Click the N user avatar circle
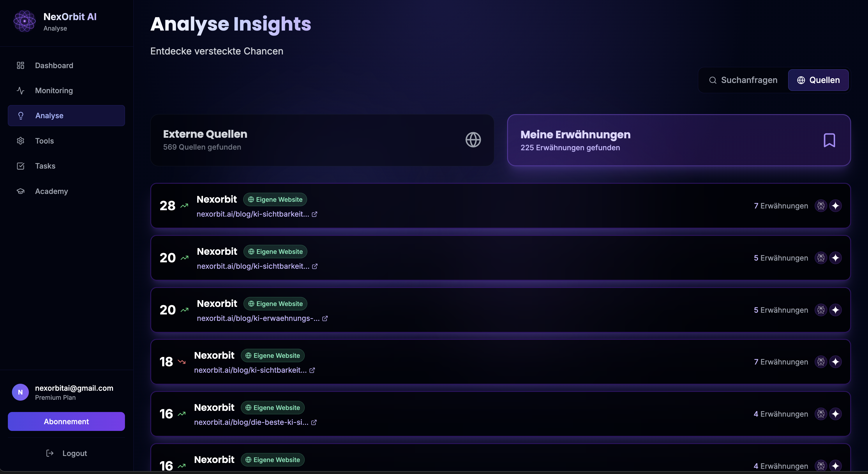 [x=20, y=392]
